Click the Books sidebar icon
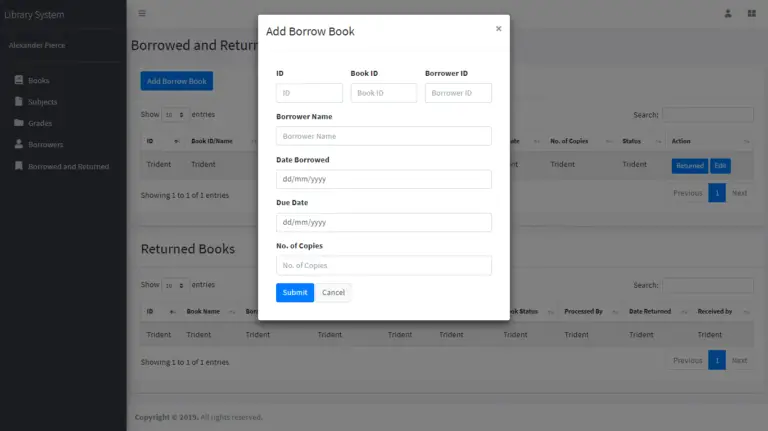The height and width of the screenshot is (431, 768). 19,80
